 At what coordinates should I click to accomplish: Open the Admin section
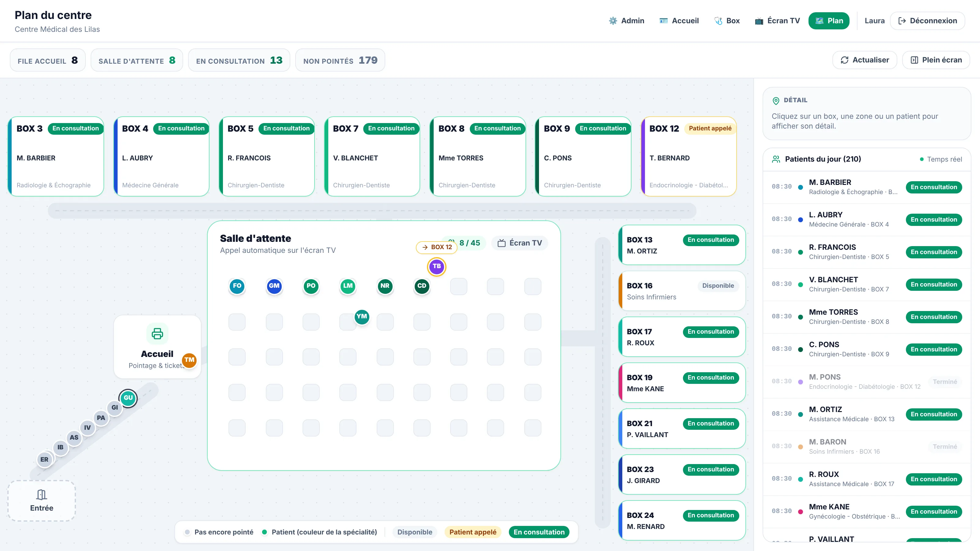pyautogui.click(x=626, y=21)
